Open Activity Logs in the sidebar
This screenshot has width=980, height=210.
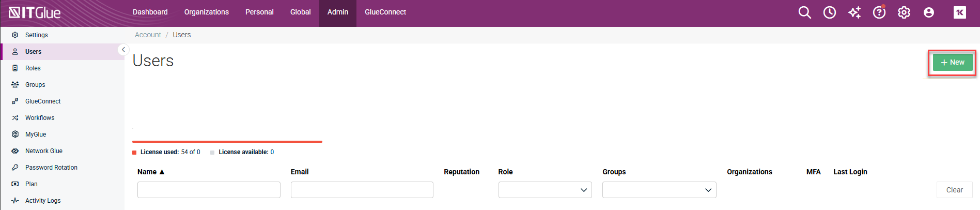pyautogui.click(x=43, y=201)
